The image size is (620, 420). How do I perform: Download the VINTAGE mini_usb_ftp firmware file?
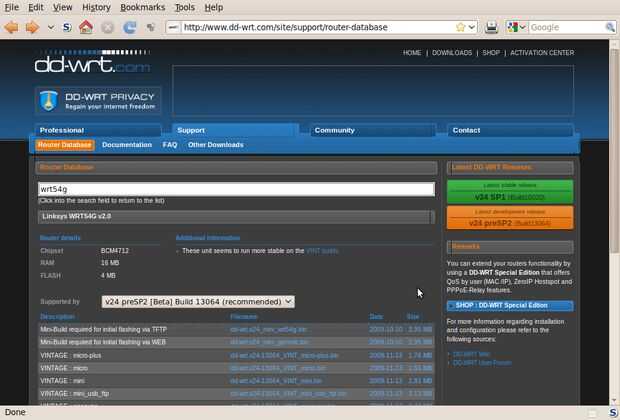coord(288,394)
